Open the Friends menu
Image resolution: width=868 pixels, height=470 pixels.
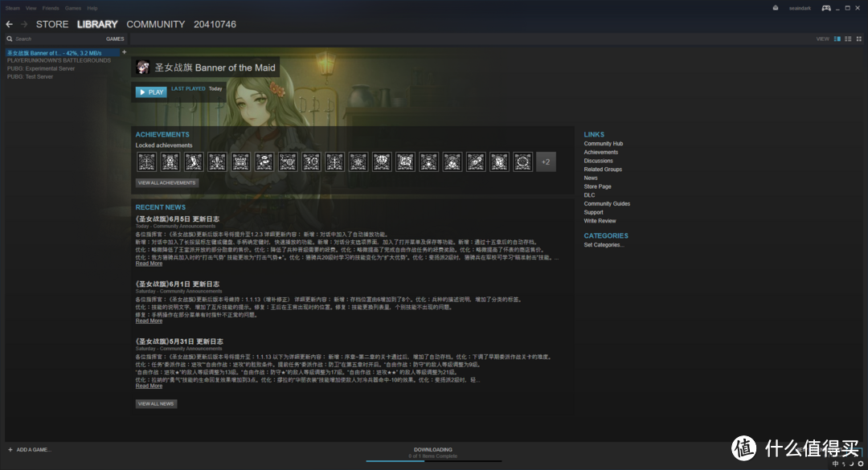(x=51, y=8)
